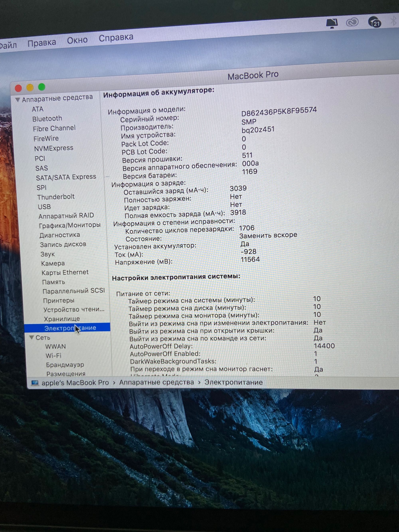The image size is (399, 532).
Task: Select NVMExpress in the sidebar
Action: (54, 148)
